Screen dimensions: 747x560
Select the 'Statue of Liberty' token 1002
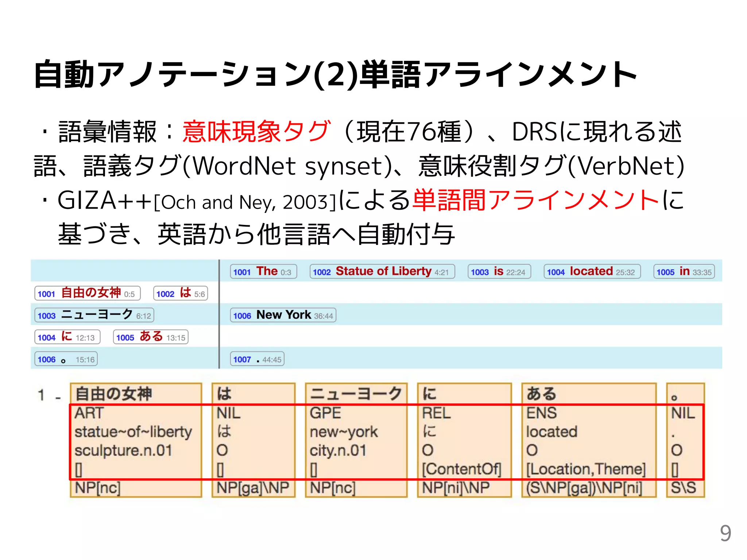click(x=382, y=272)
